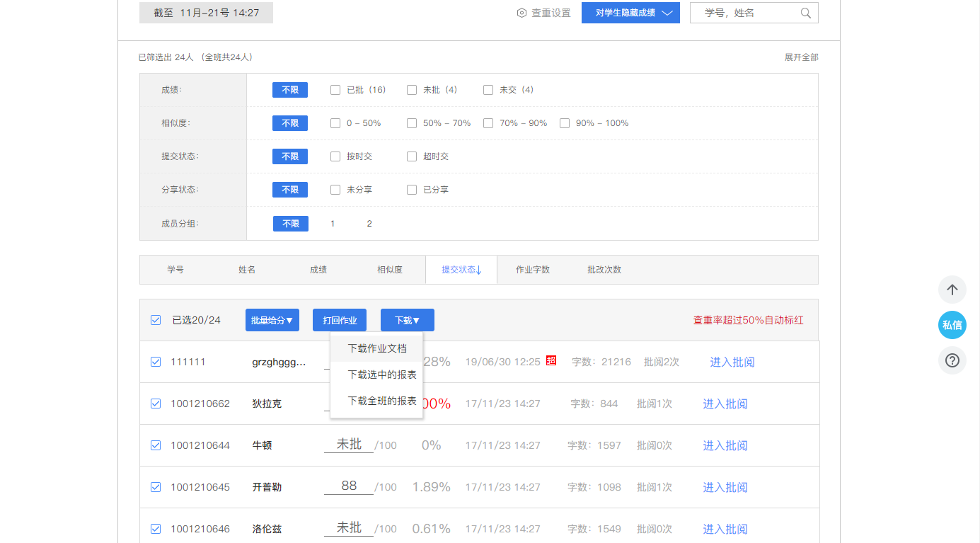Open the 私信 message bubble
Image resolution: width=980 pixels, height=543 pixels.
pyautogui.click(x=952, y=325)
